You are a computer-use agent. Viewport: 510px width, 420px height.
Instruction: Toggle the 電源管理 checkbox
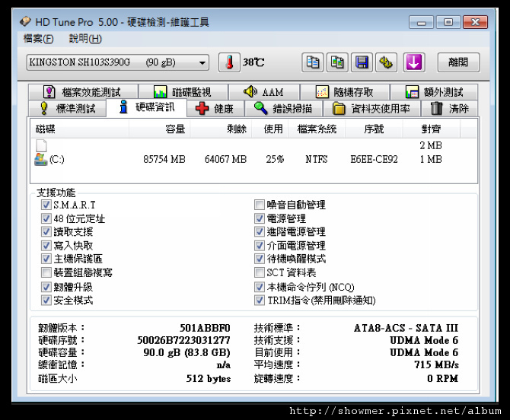260,218
